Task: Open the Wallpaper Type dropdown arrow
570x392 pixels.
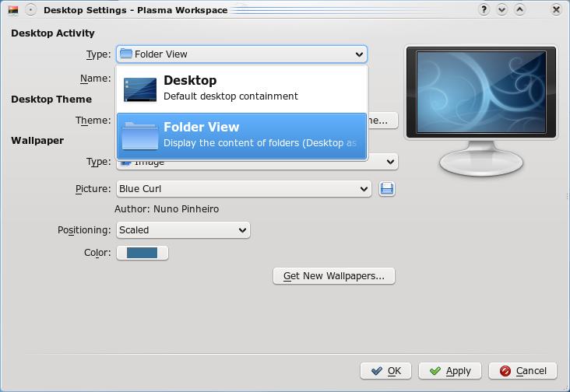Action: (390, 162)
